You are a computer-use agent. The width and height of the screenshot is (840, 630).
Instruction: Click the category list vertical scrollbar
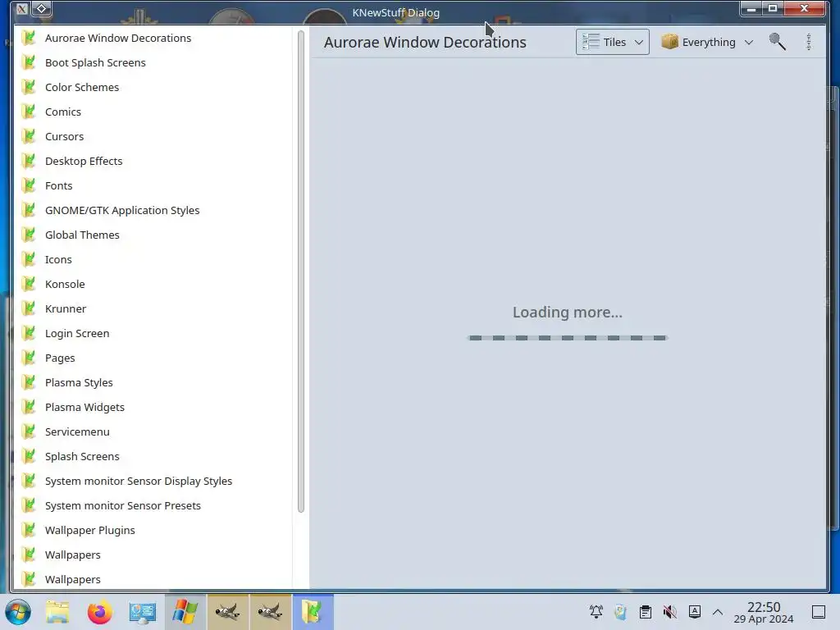pyautogui.click(x=300, y=272)
